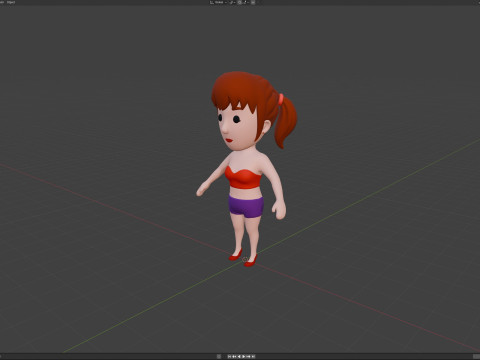Jump to the end frame

(253, 356)
